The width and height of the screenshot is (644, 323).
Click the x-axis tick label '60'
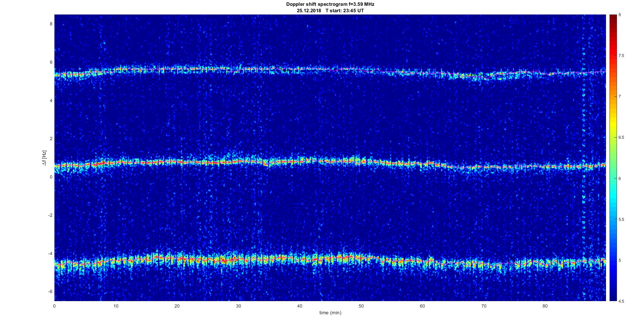tap(422, 306)
